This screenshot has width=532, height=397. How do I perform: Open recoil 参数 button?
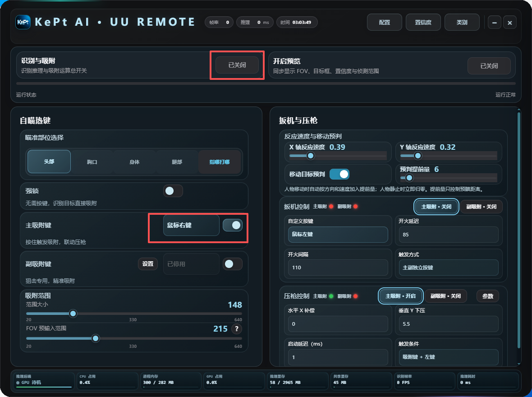tap(487, 296)
